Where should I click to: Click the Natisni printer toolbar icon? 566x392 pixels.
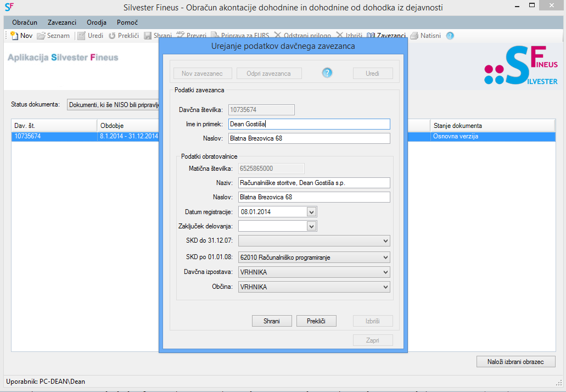(414, 35)
